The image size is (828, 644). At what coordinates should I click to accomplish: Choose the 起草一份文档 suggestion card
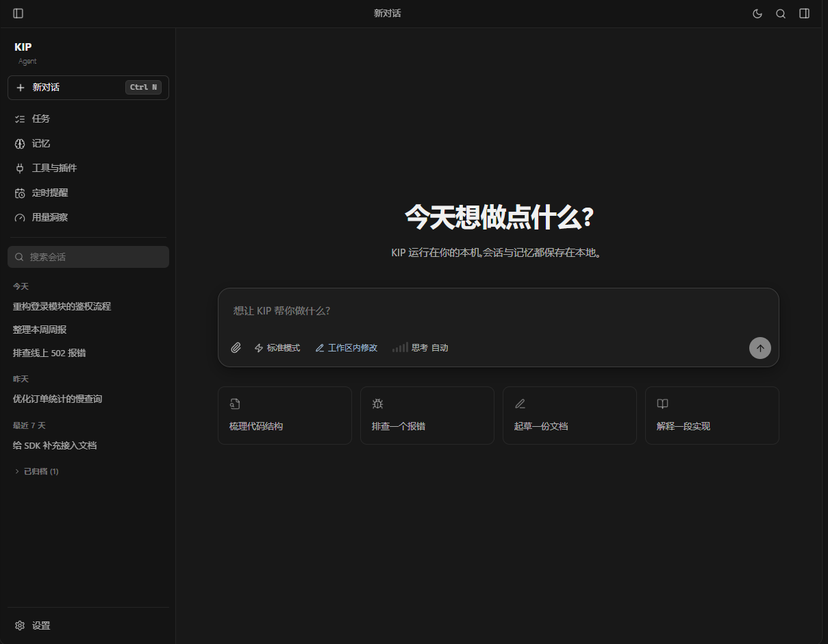pyautogui.click(x=570, y=416)
